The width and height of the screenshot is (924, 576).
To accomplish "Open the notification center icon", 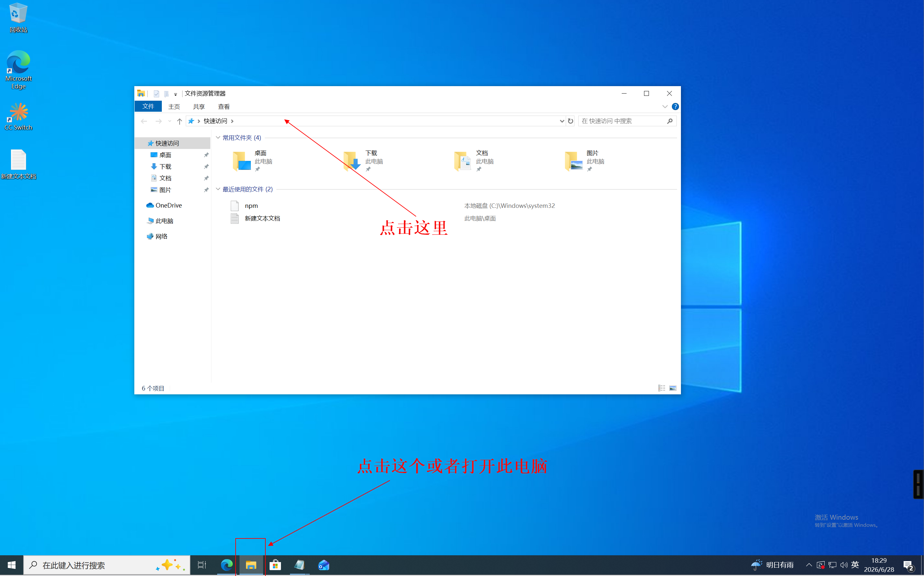I will [x=909, y=566].
